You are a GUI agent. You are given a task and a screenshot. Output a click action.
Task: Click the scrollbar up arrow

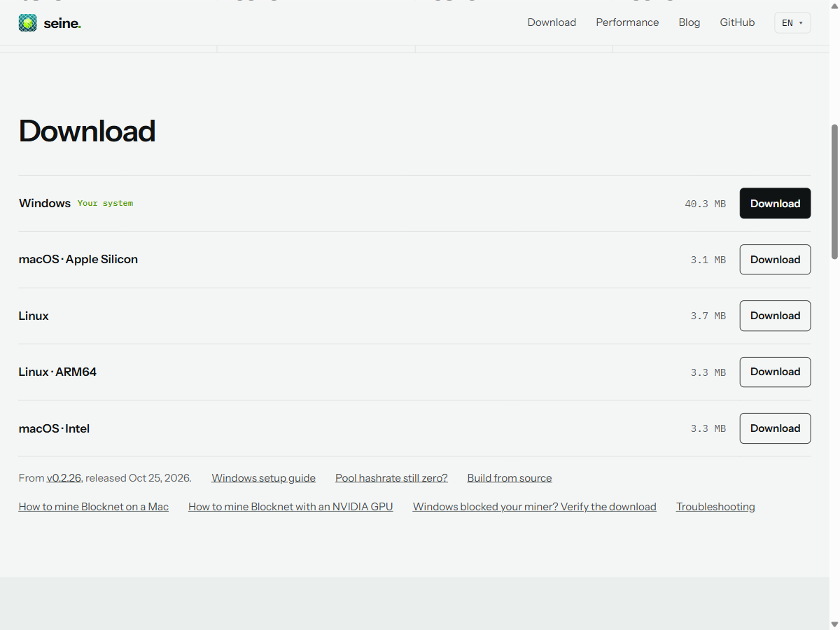coord(834,6)
